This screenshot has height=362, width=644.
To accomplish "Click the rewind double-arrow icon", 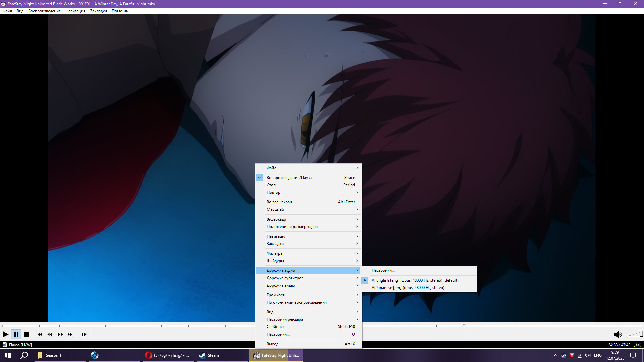I will tap(50, 334).
